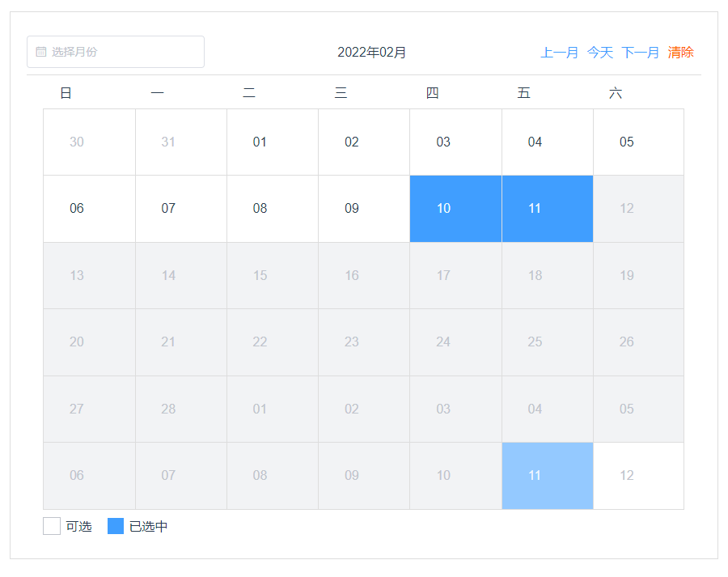
Task: Select date 01 under Tuesday column
Action: (273, 142)
